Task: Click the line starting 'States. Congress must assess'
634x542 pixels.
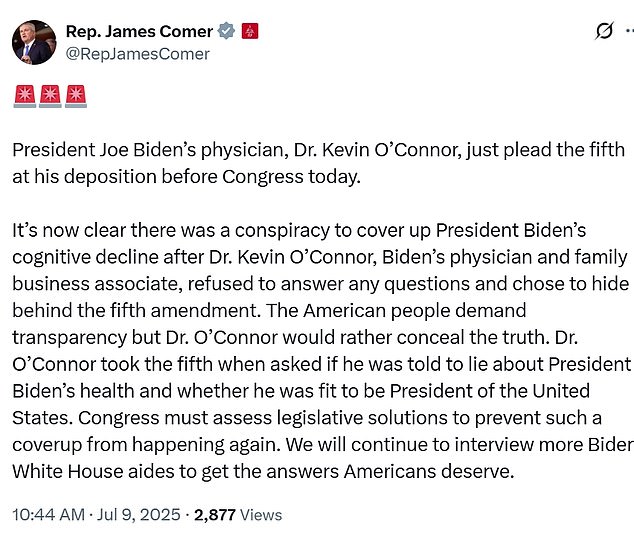Action: coord(307,418)
